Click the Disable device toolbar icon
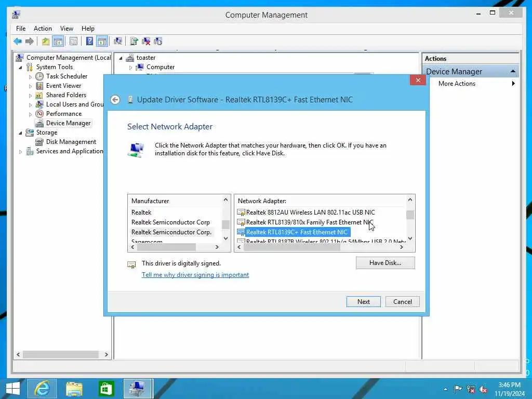Image resolution: width=532 pixels, height=399 pixels. pyautogui.click(x=158, y=42)
